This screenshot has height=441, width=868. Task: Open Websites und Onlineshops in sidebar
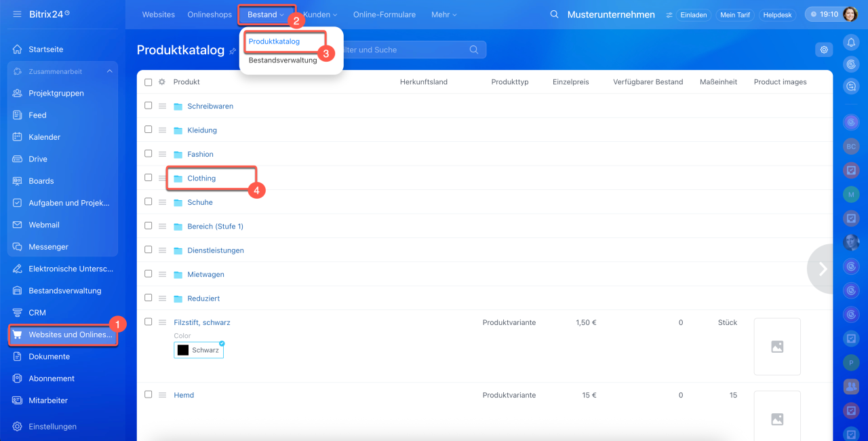62,334
